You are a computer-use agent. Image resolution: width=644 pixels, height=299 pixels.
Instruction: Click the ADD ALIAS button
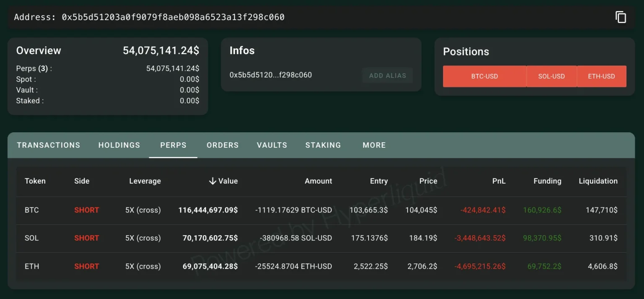387,75
